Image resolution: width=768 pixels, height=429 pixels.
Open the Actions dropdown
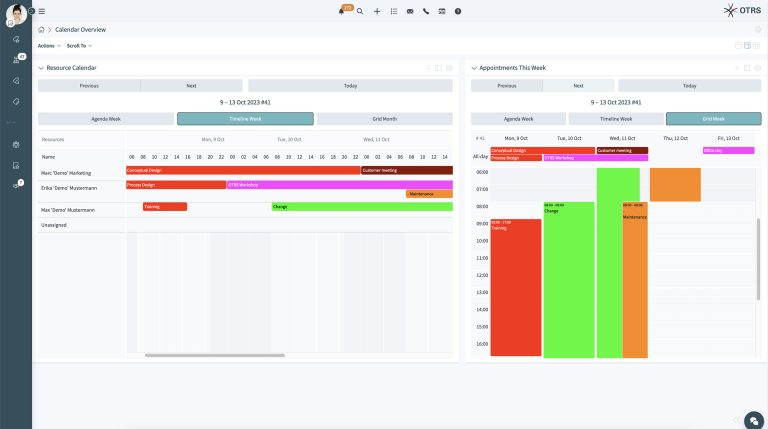pyautogui.click(x=48, y=46)
